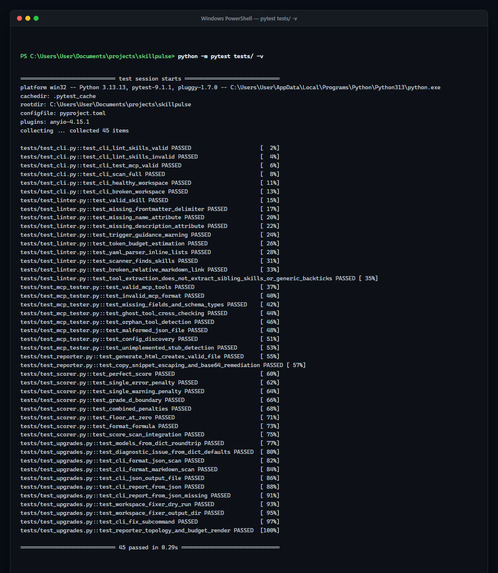Click the test_cli_healthy_workspace result line
The height and width of the screenshot is (573, 498).
[x=150, y=183]
